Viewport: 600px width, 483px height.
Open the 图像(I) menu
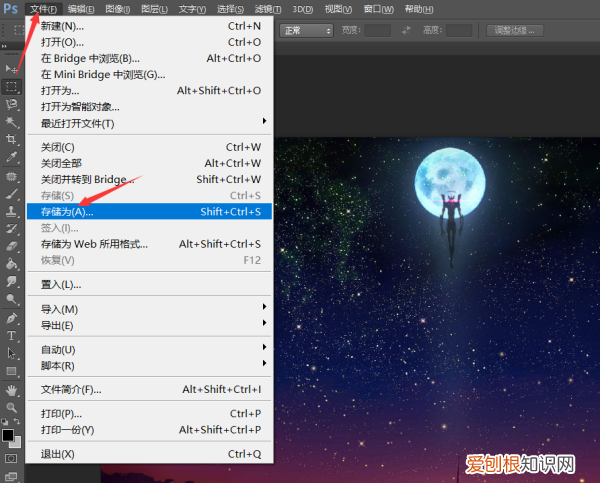117,9
